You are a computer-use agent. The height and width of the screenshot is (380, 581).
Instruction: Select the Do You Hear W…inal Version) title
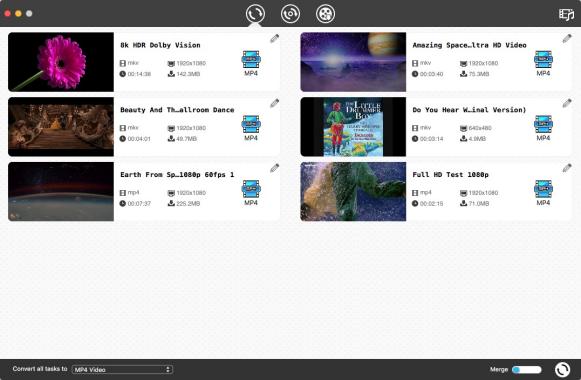point(469,110)
